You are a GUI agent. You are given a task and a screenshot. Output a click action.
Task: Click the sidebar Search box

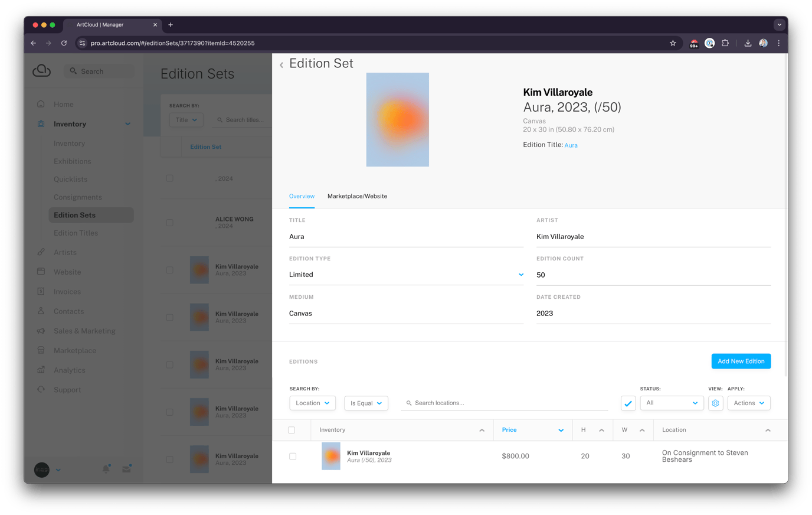99,71
